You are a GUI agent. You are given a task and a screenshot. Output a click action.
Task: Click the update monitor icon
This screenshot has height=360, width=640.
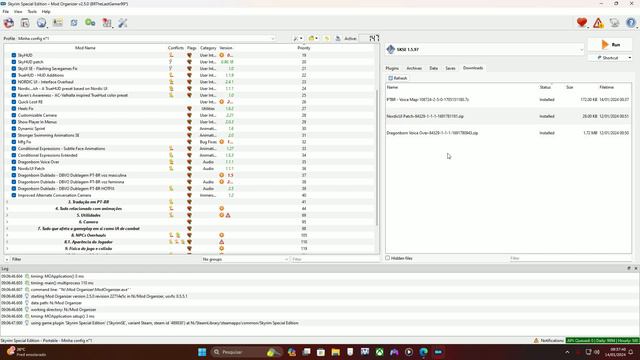[614, 23]
